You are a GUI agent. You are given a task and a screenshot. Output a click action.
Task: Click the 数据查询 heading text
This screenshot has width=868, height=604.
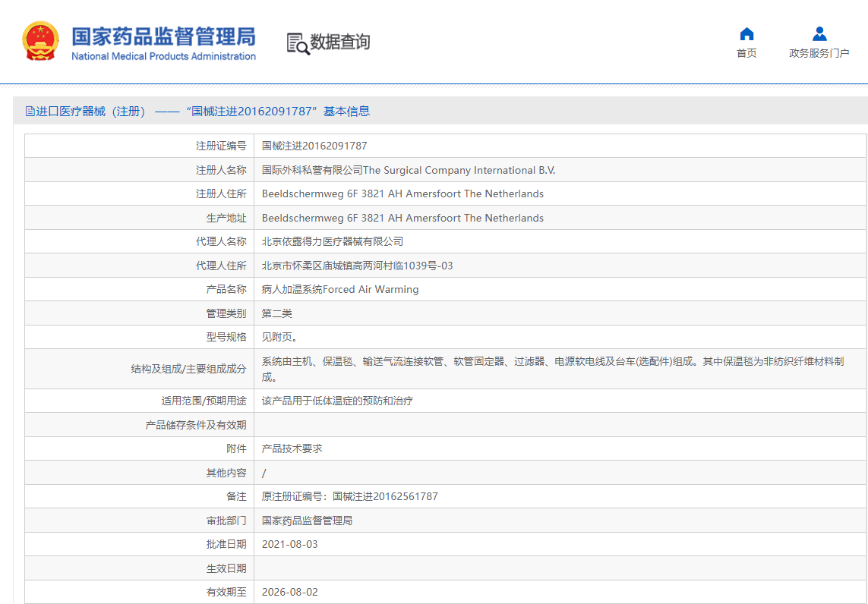pos(340,42)
